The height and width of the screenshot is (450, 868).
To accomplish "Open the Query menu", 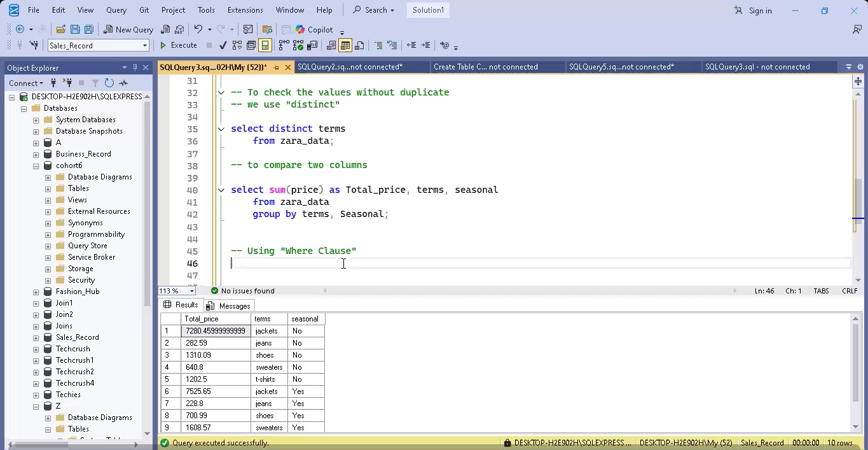I will pos(116,10).
